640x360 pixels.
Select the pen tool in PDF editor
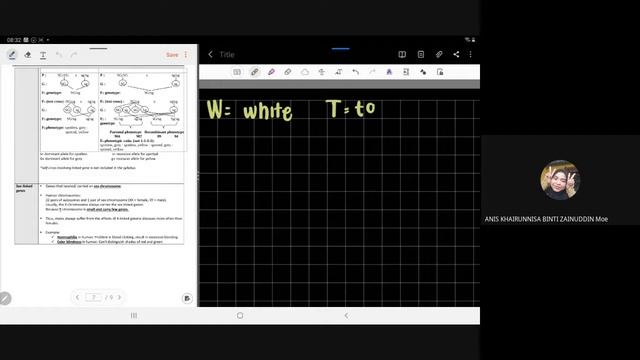point(12,55)
